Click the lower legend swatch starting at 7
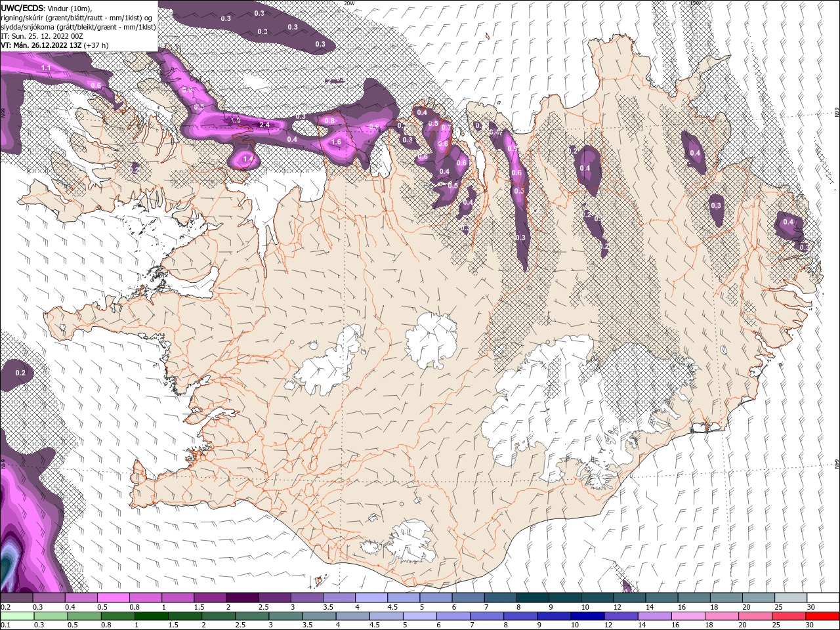 [486, 616]
